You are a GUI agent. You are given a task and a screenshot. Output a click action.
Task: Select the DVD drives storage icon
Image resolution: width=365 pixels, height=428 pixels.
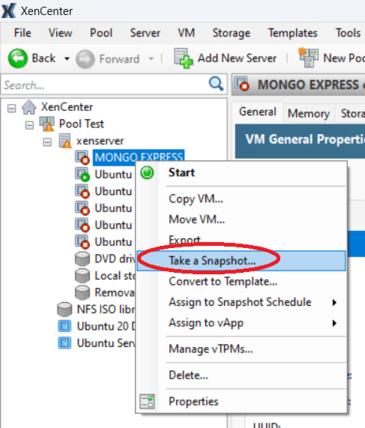[82, 259]
